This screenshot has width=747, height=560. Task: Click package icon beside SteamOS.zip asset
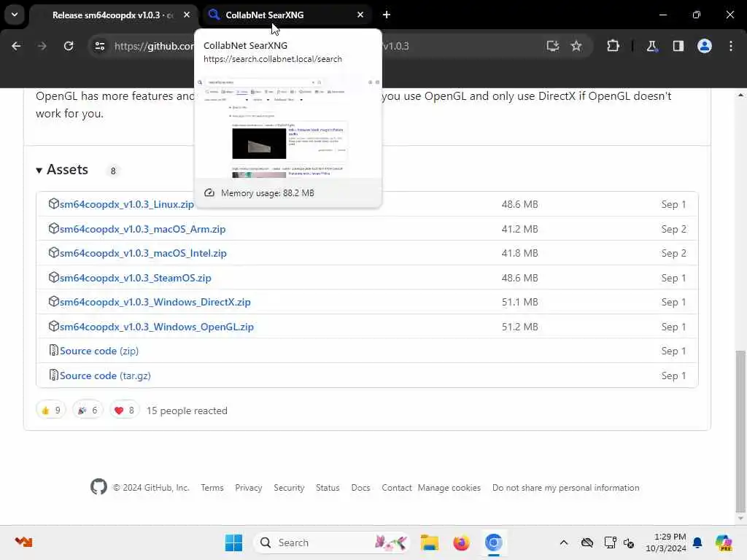tap(53, 278)
